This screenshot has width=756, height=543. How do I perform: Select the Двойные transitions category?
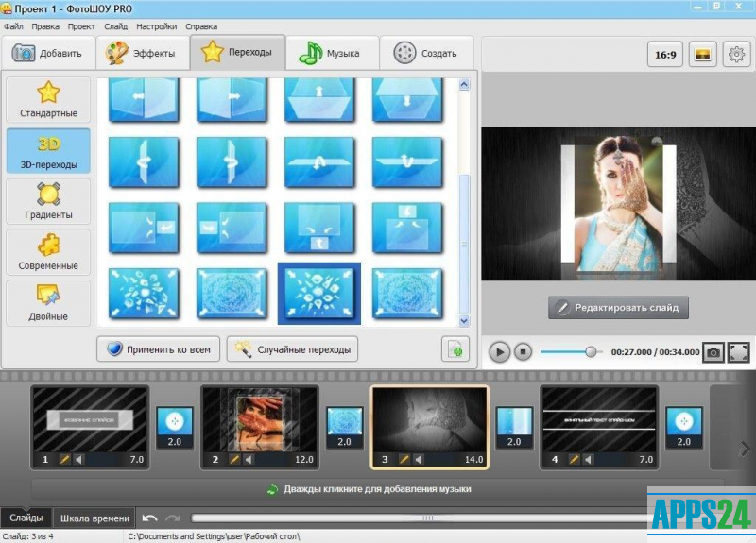pyautogui.click(x=48, y=304)
